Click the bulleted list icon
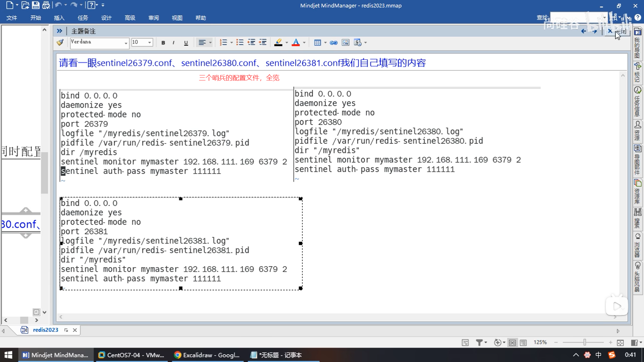Viewport: 644px width, 362px height. tap(239, 42)
